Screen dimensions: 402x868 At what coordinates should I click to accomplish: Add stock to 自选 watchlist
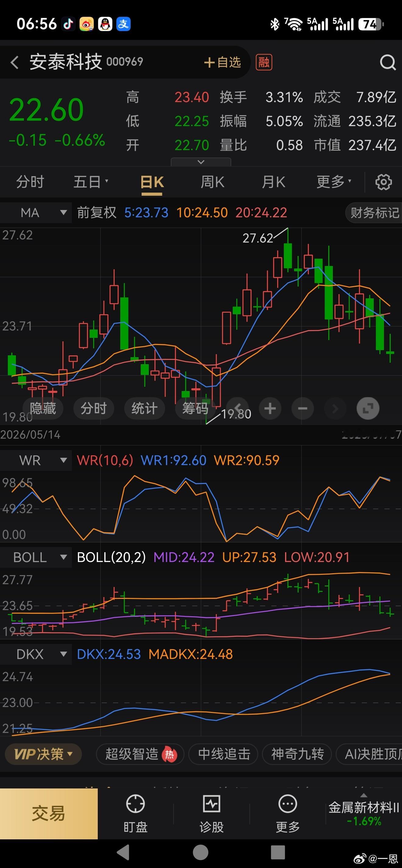click(x=223, y=62)
